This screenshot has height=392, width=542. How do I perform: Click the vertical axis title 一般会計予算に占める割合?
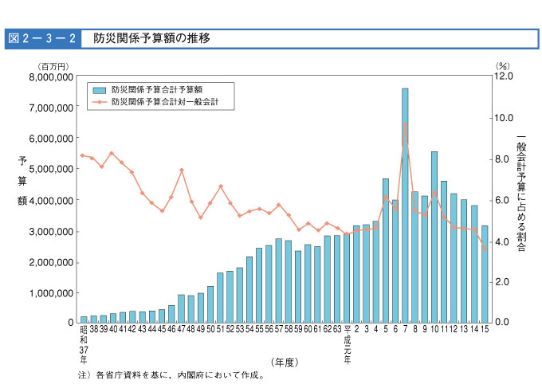[521, 193]
